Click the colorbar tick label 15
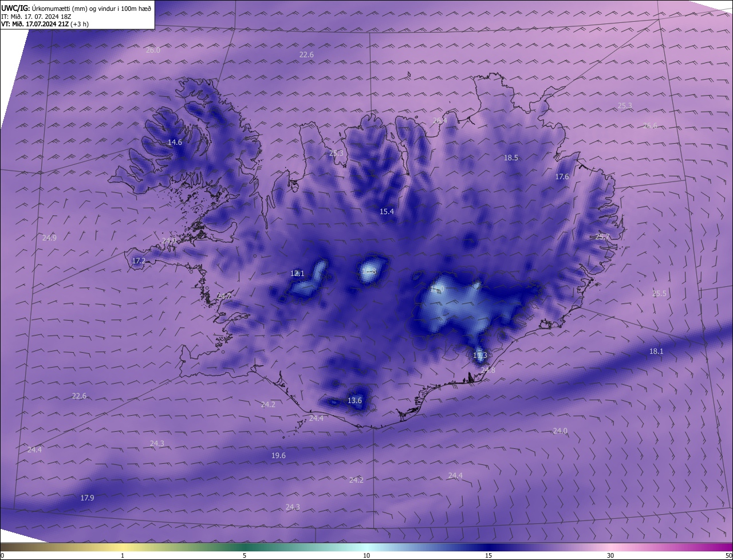 point(488,555)
